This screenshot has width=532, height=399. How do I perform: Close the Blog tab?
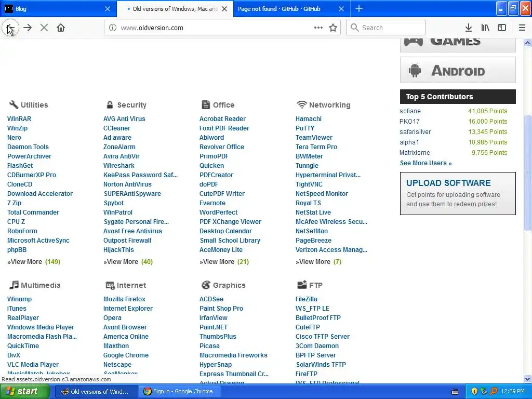(x=108, y=9)
